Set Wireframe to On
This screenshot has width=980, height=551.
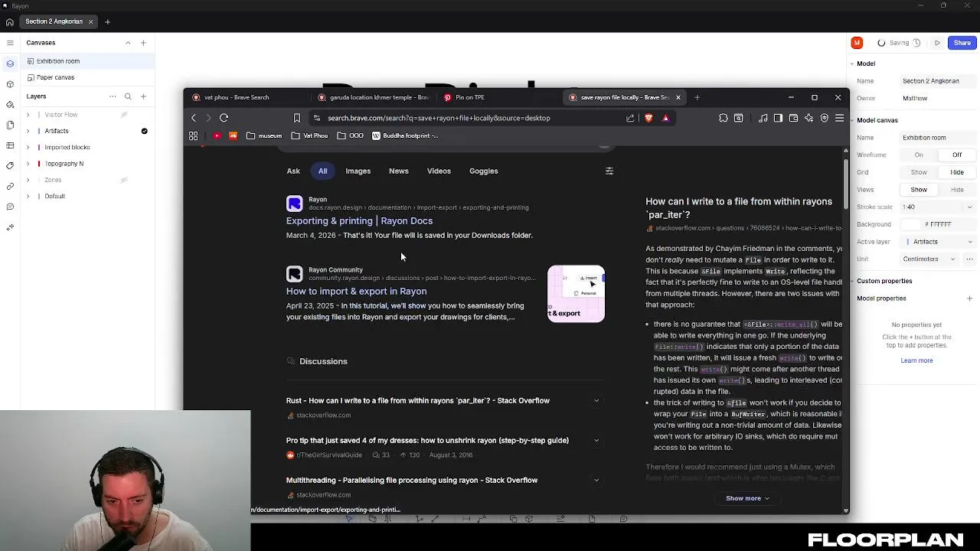click(919, 155)
